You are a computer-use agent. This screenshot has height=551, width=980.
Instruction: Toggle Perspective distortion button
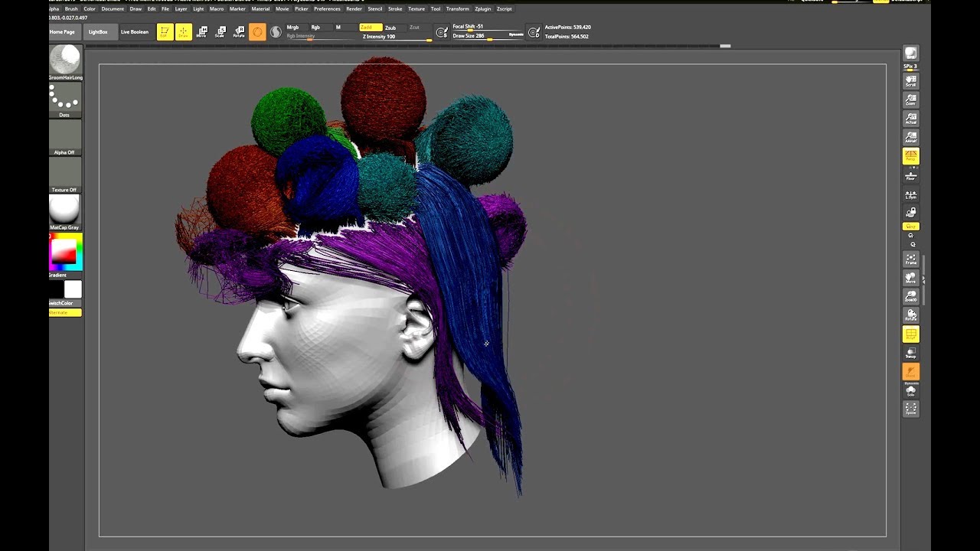click(x=910, y=156)
